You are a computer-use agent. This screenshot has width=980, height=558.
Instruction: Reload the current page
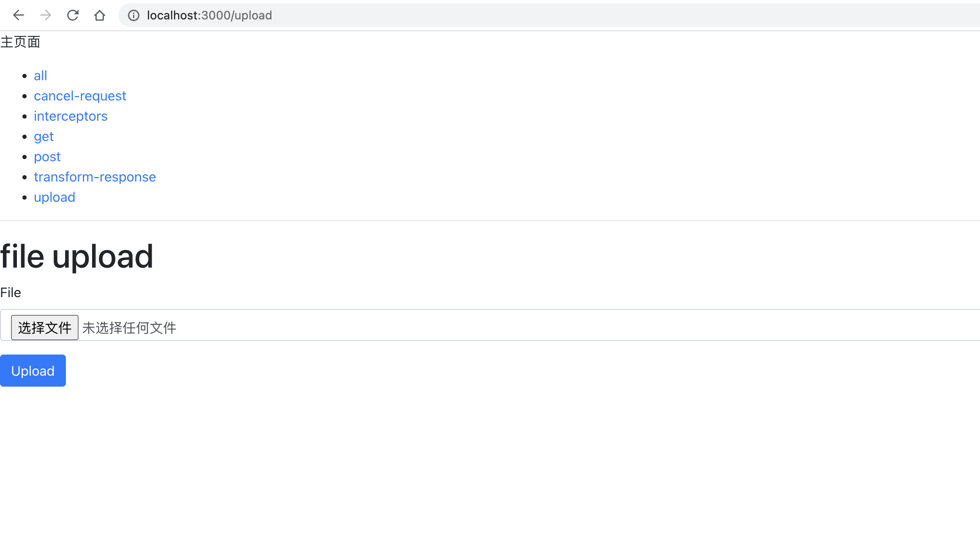point(73,15)
